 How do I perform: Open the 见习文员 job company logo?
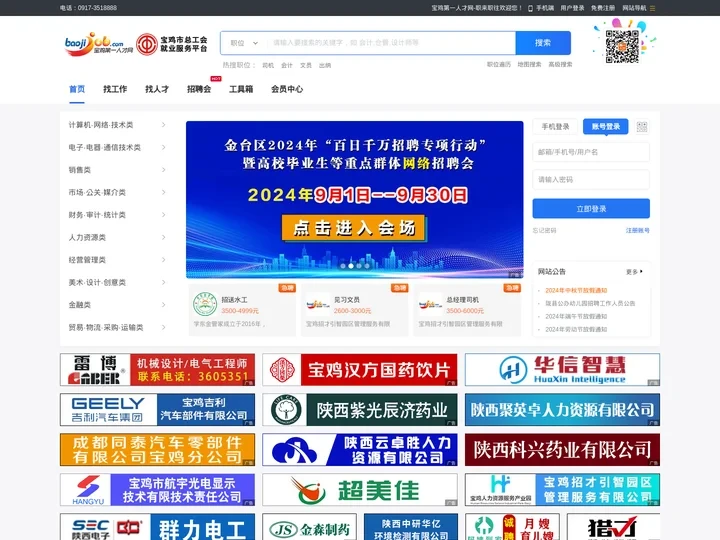click(318, 304)
